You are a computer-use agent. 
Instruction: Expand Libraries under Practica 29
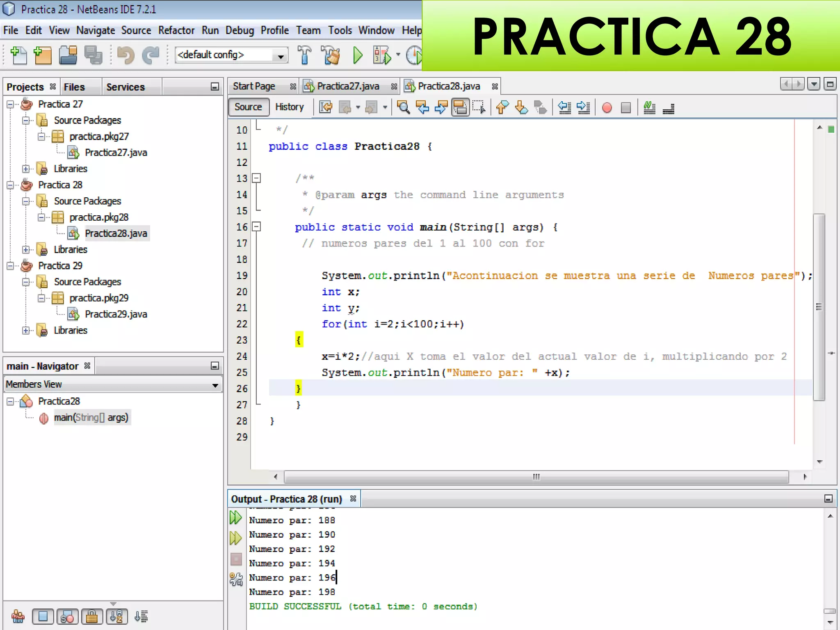tap(26, 330)
